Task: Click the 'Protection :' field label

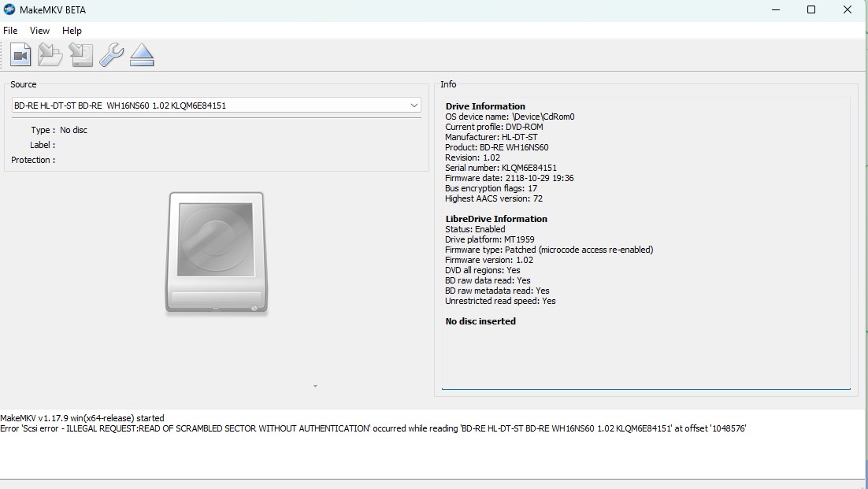Action: point(33,160)
